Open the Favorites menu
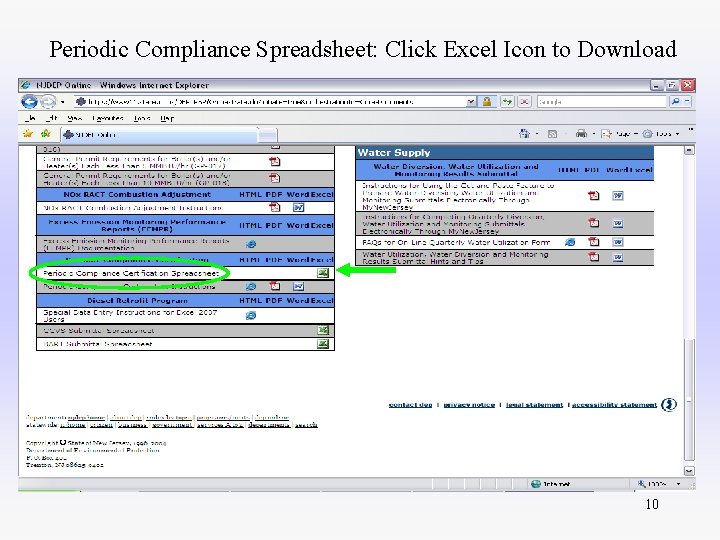 (x=108, y=118)
